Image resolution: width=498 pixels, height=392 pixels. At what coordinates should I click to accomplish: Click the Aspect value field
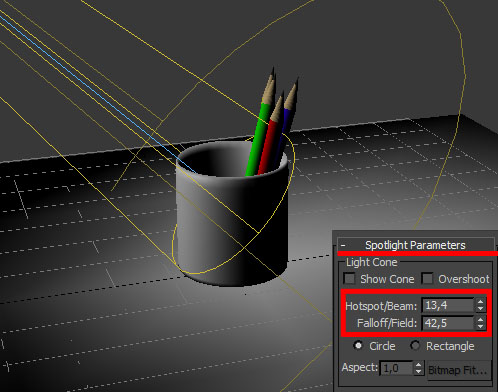396,368
